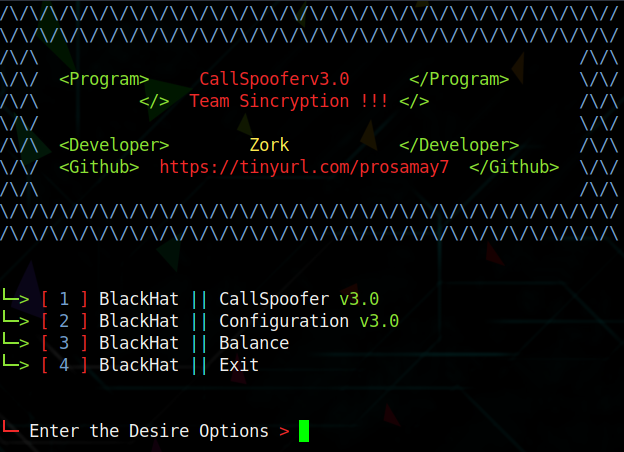This screenshot has height=452, width=624.
Task: Click the bracketed number 2
Action: click(x=64, y=321)
